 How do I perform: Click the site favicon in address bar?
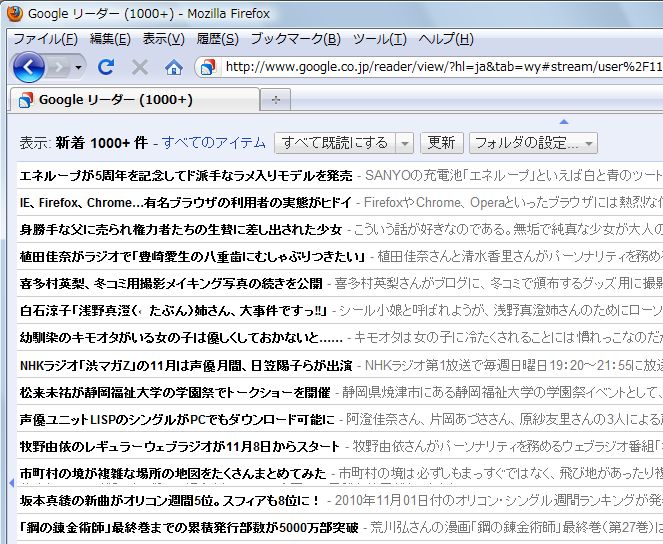[x=208, y=67]
